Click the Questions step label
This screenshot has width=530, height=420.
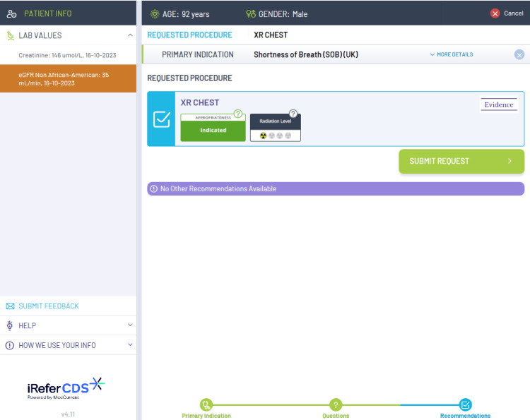336,416
